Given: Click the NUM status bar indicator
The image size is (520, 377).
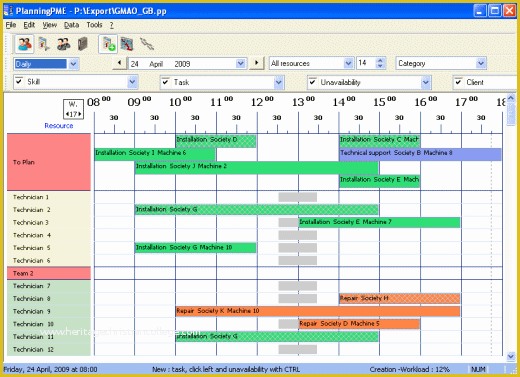Looking at the screenshot, I should 478,369.
